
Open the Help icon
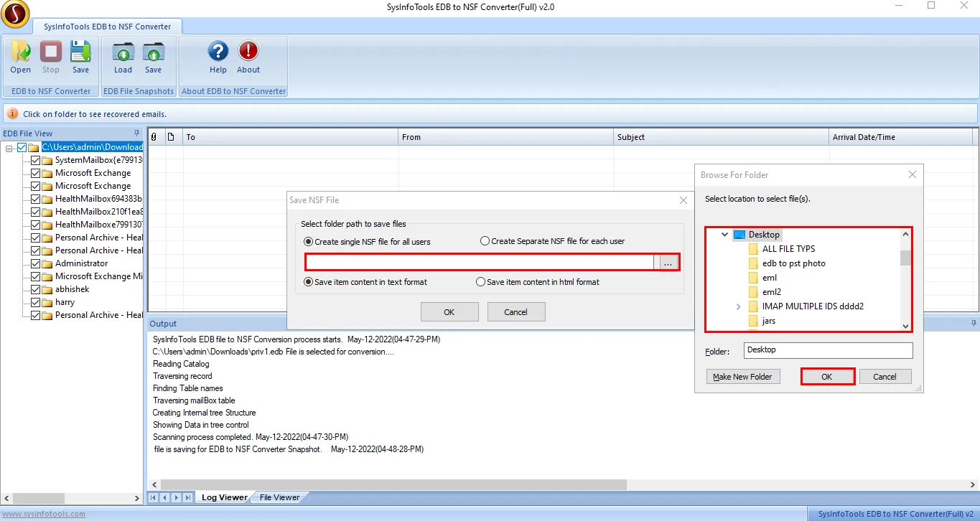pos(218,57)
